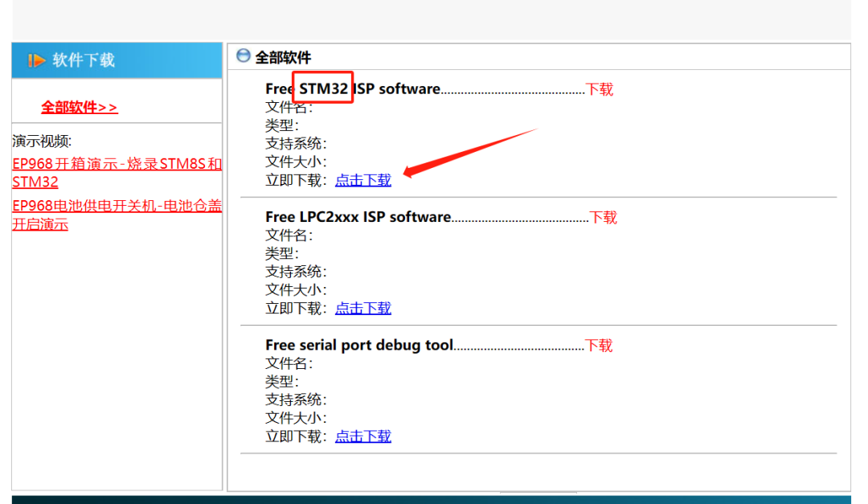
Task: Click 点击下载 for Free LPC2xxx ISP software
Action: pos(362,308)
